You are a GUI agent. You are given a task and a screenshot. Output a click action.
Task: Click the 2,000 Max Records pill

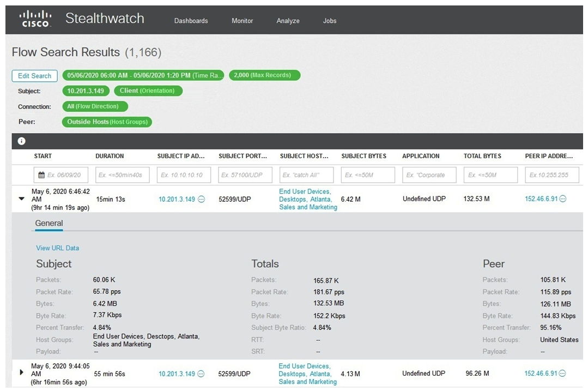(264, 75)
